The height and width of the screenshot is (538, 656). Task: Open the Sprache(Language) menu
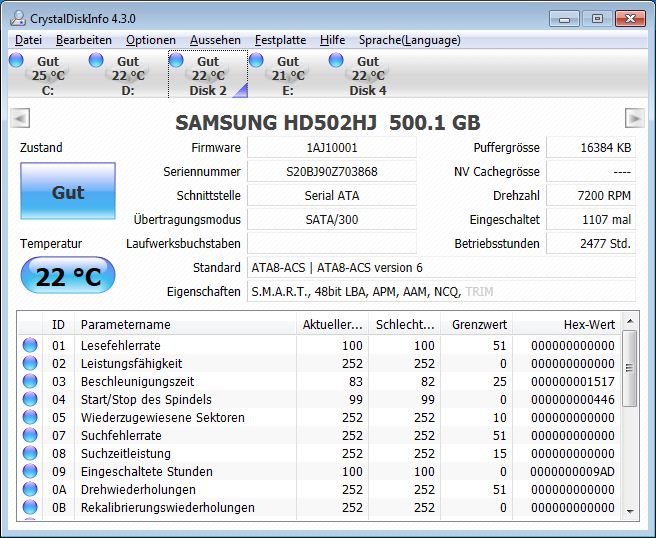click(x=410, y=40)
